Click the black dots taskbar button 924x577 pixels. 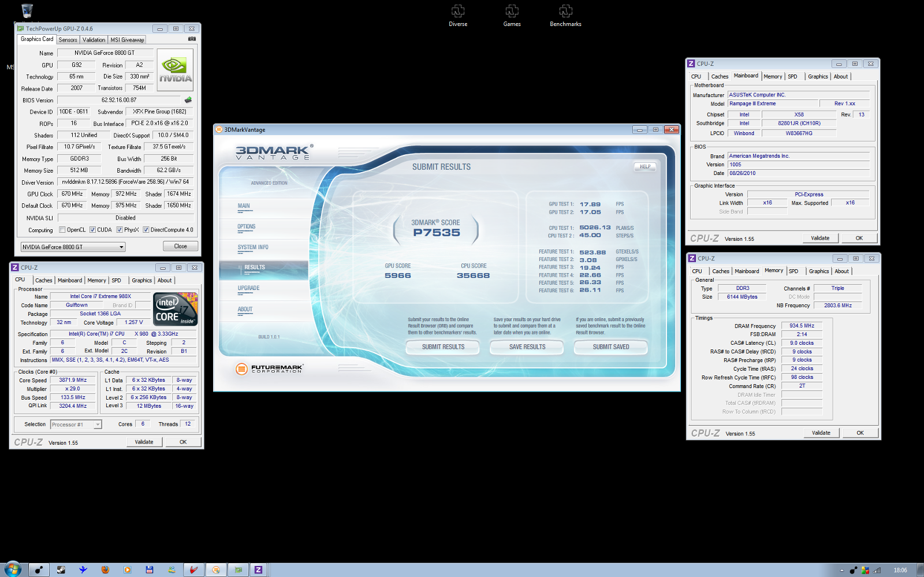coord(39,569)
